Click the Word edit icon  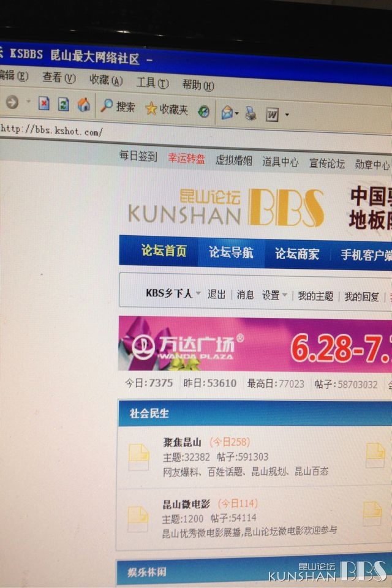(272, 115)
